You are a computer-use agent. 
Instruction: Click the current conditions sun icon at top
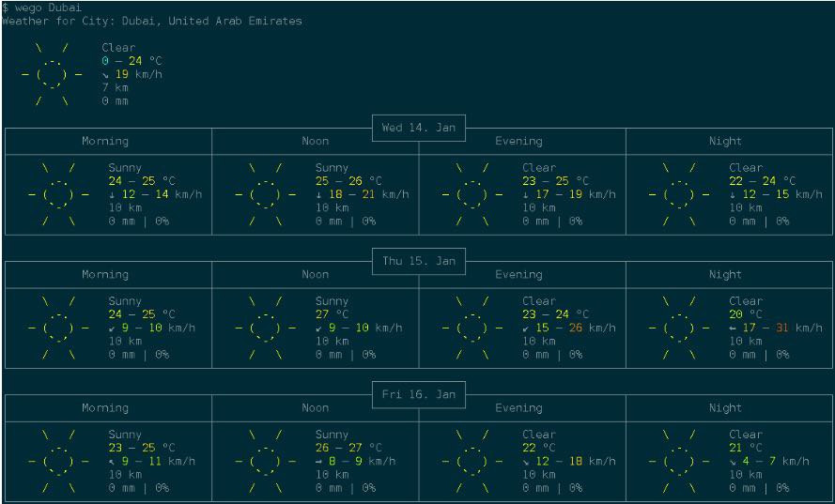tap(53, 74)
